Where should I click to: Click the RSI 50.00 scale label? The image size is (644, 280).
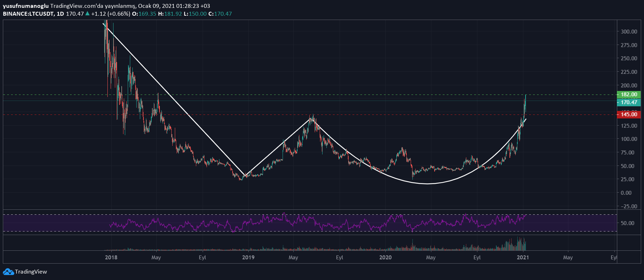pyautogui.click(x=627, y=223)
